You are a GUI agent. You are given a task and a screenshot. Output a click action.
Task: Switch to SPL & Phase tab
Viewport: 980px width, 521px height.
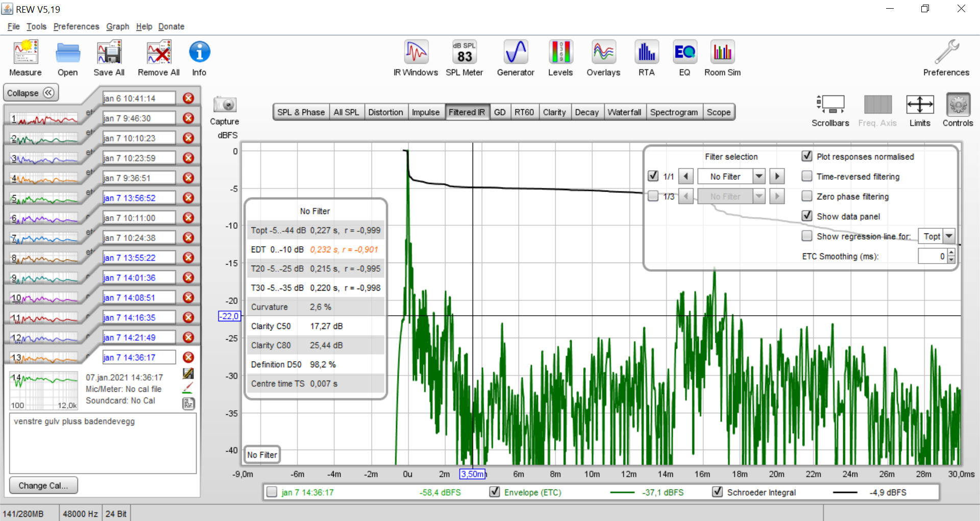[x=301, y=112]
